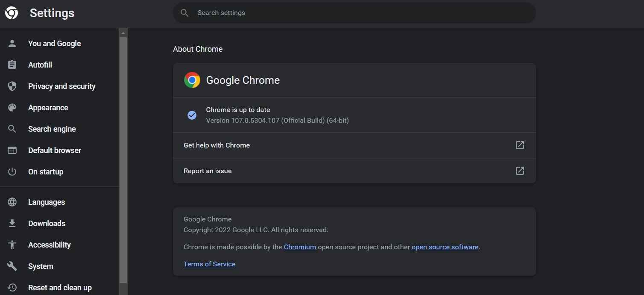Select the Search engine magnifier icon
Image resolution: width=644 pixels, height=295 pixels.
pyautogui.click(x=12, y=129)
